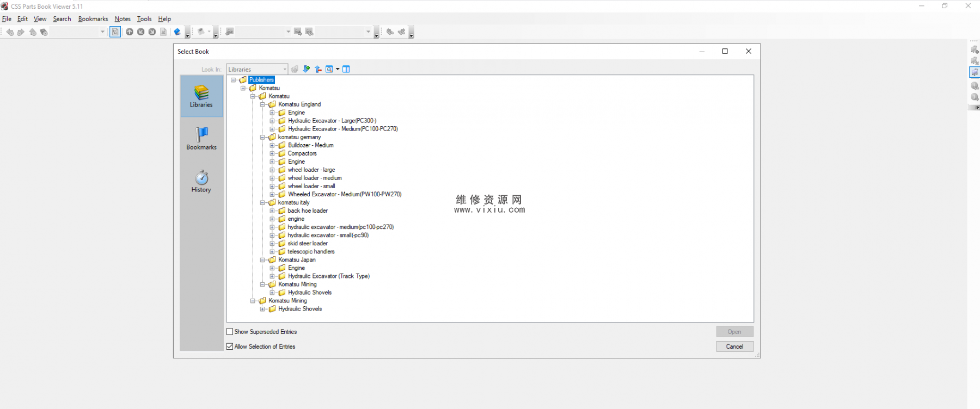Expand Hydraulic Excavator (Track Type) node
This screenshot has width=980, height=409.
(x=272, y=276)
